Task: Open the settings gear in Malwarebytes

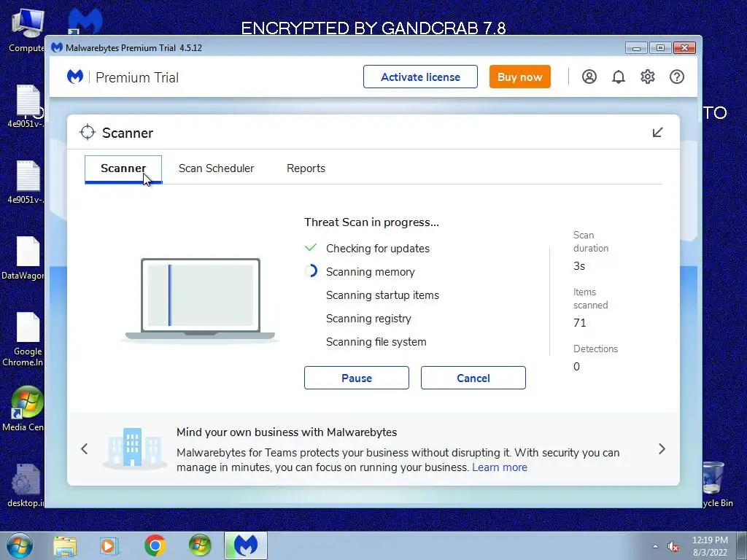Action: point(648,77)
